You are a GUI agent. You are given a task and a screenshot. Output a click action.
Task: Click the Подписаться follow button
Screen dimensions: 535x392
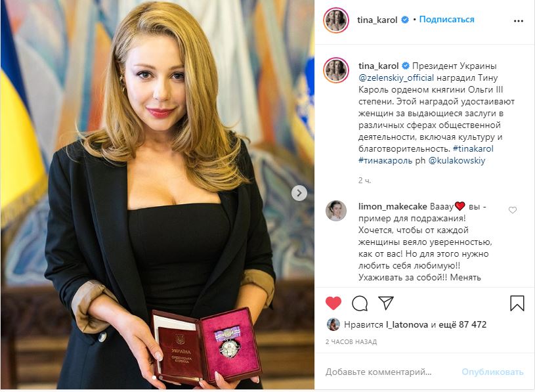tap(446, 20)
